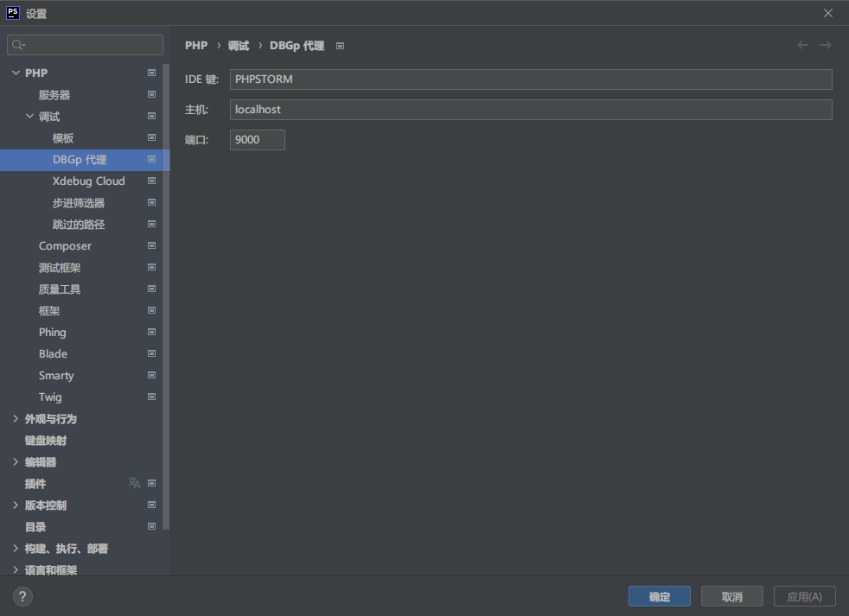Select 键盘映射 in the tree

(46, 441)
